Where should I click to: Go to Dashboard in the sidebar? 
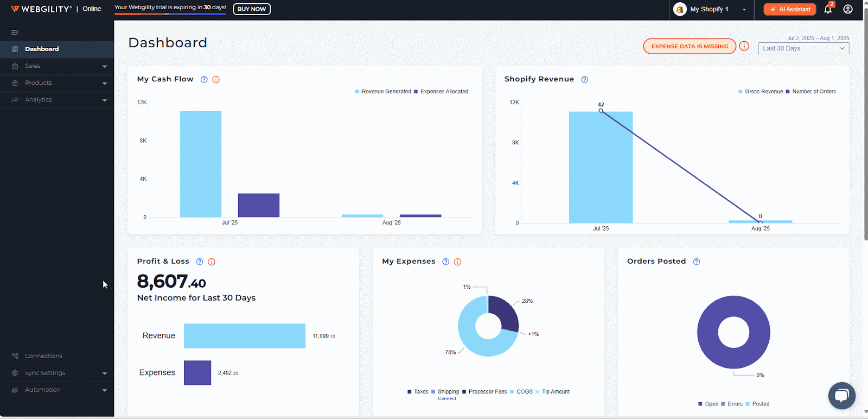[x=42, y=49]
